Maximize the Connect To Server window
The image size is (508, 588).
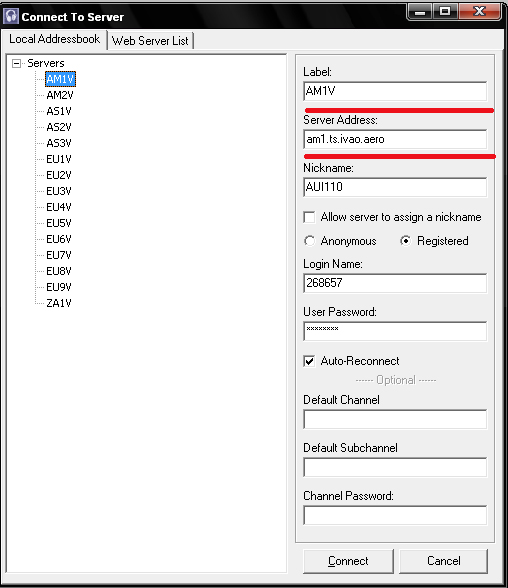click(445, 12)
